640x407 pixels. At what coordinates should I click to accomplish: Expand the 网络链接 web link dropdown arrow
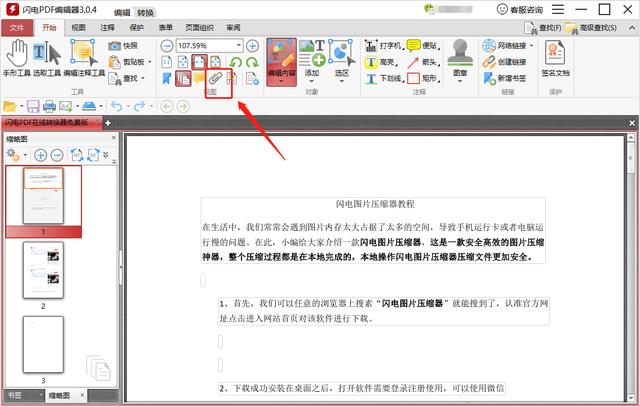531,45
